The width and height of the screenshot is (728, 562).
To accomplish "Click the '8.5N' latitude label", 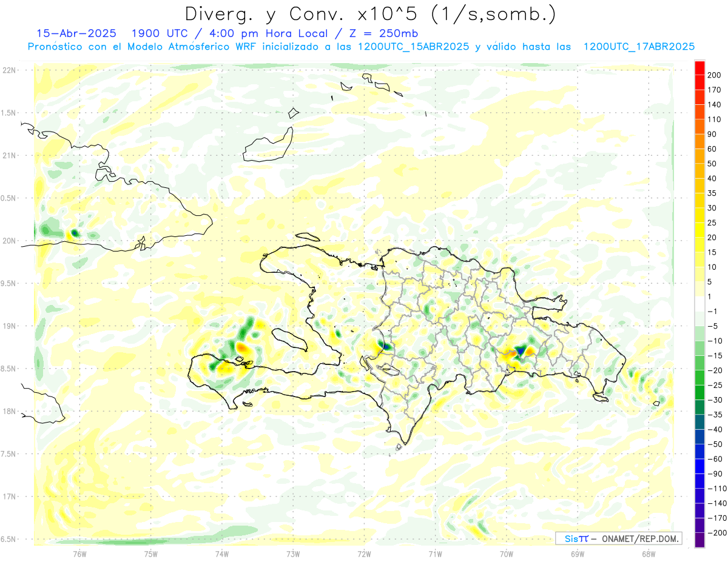I will point(8,369).
